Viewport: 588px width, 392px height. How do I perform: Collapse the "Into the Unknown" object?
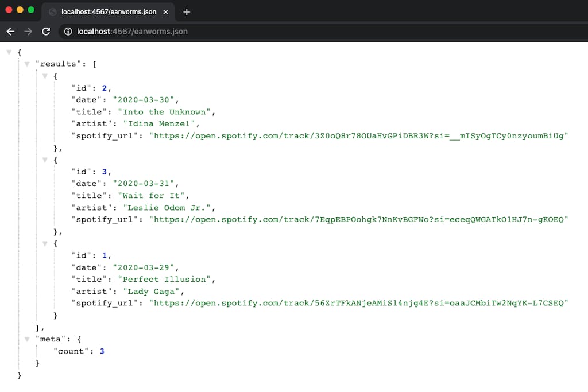45,76
